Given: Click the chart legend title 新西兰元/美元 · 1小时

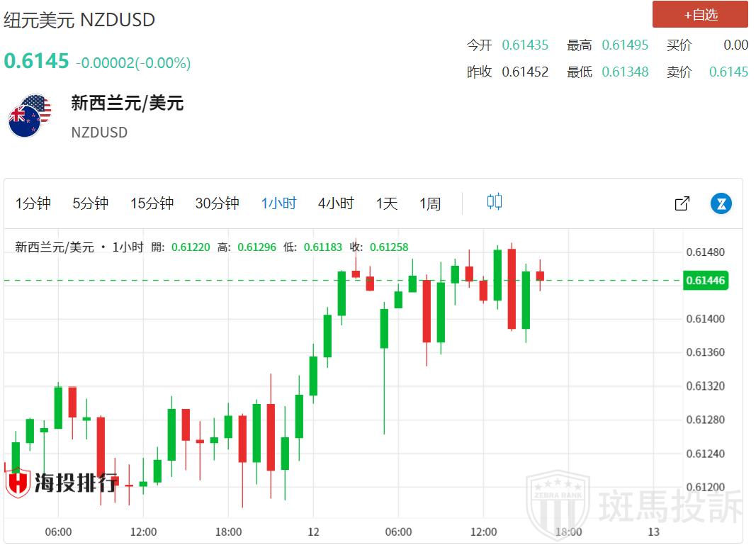Looking at the screenshot, I should [x=79, y=247].
